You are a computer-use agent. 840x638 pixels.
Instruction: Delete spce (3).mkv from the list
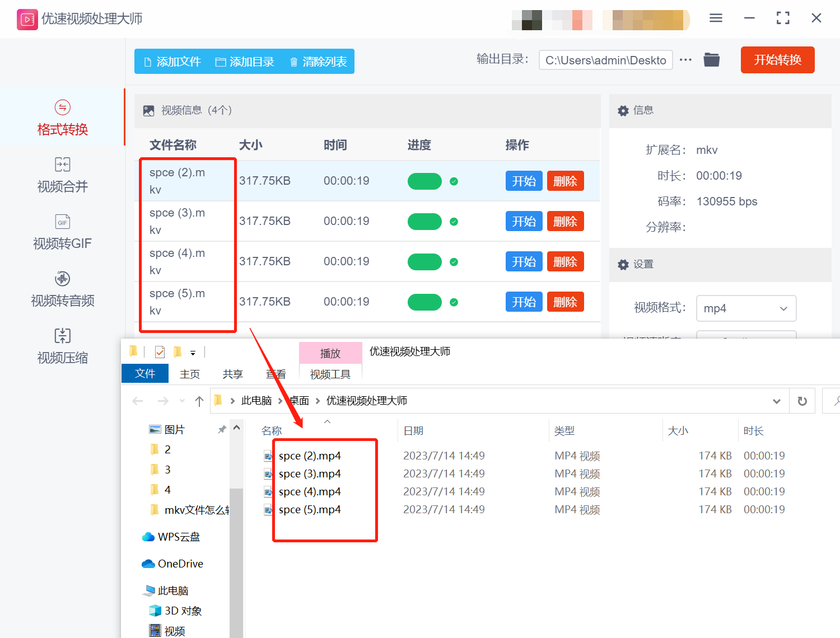pyautogui.click(x=565, y=221)
